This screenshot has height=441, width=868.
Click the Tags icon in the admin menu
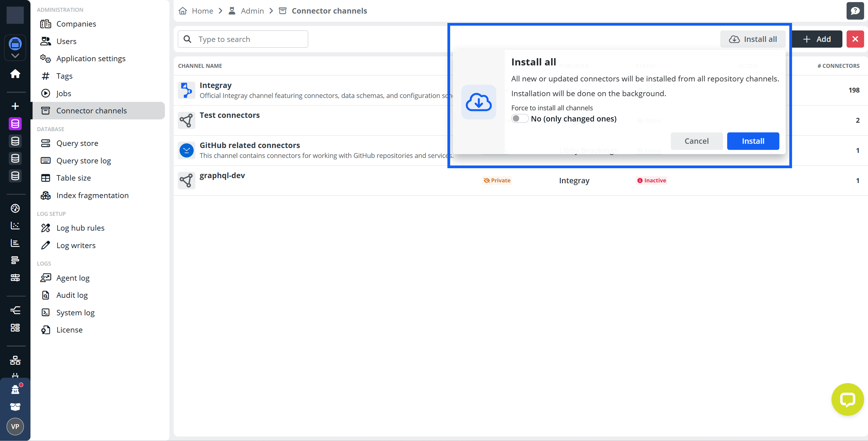click(46, 76)
